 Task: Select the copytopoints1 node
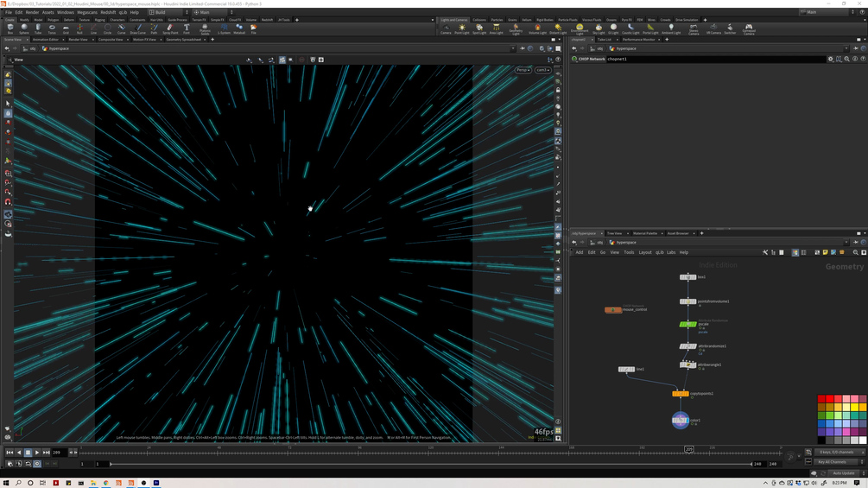tap(681, 394)
